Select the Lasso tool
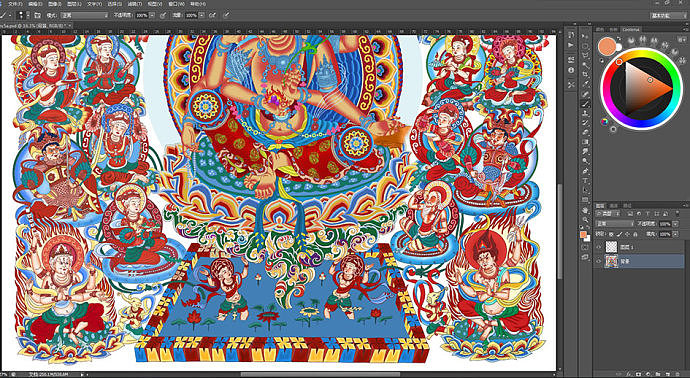 pos(585,55)
